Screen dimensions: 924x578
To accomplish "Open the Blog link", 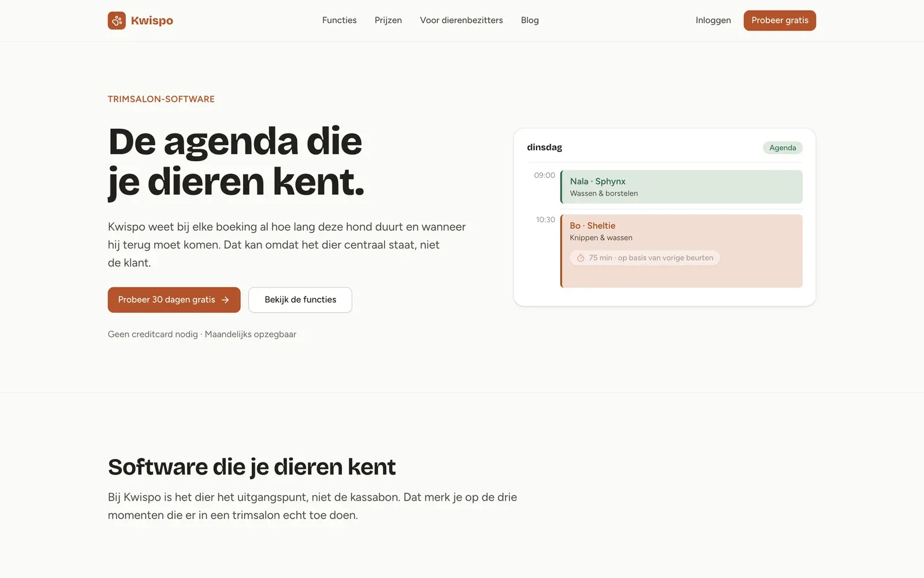I will click(530, 20).
